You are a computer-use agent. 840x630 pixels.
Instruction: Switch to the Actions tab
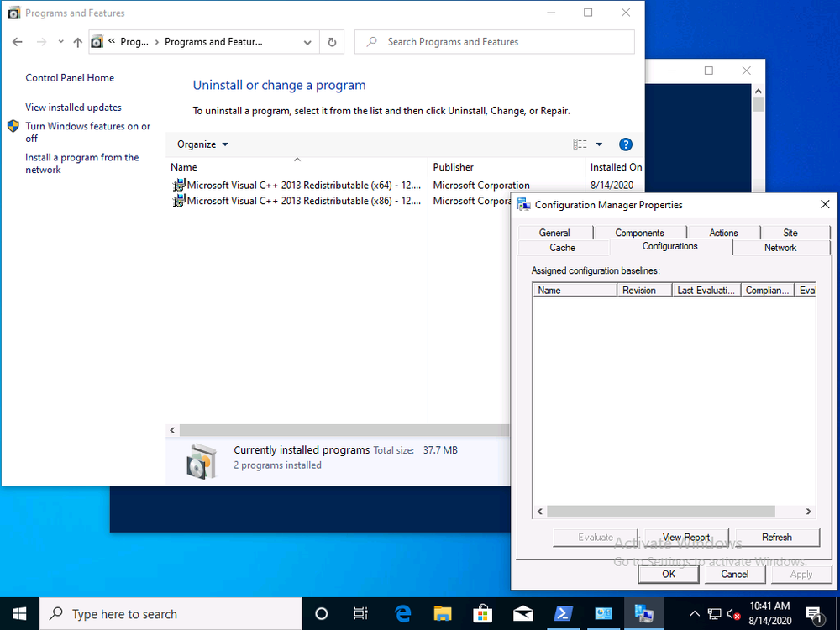(x=723, y=233)
